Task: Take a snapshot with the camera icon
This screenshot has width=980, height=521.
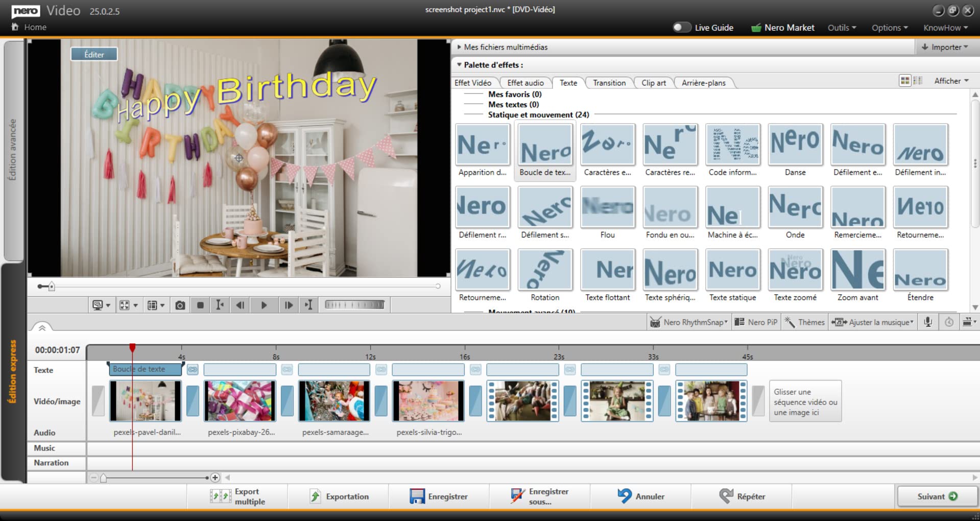Action: [x=180, y=305]
